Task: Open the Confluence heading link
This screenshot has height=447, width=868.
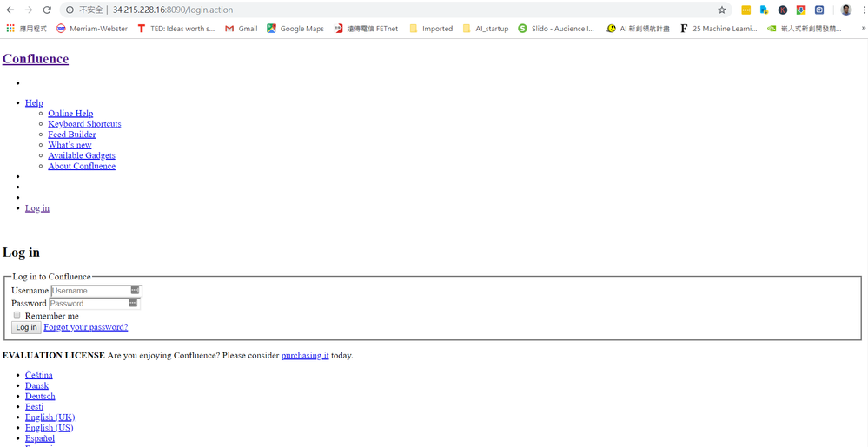Action: [x=36, y=59]
